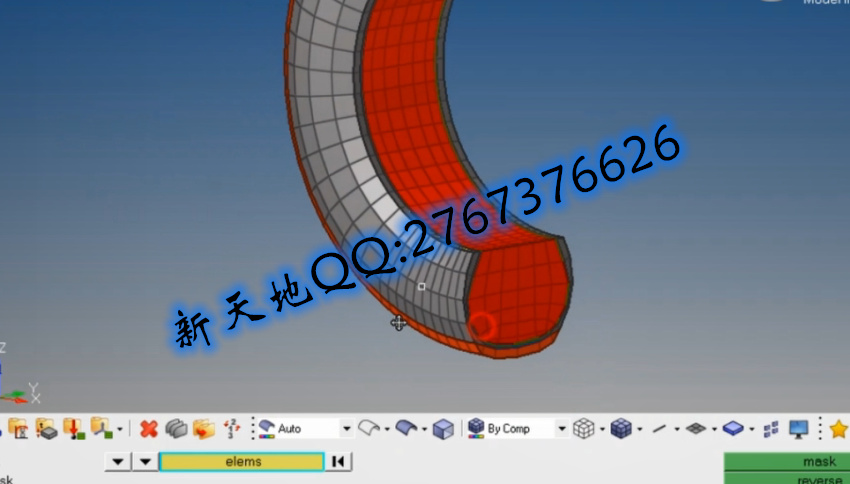Click the monitor display icon in toolbar

pyautogui.click(x=798, y=429)
